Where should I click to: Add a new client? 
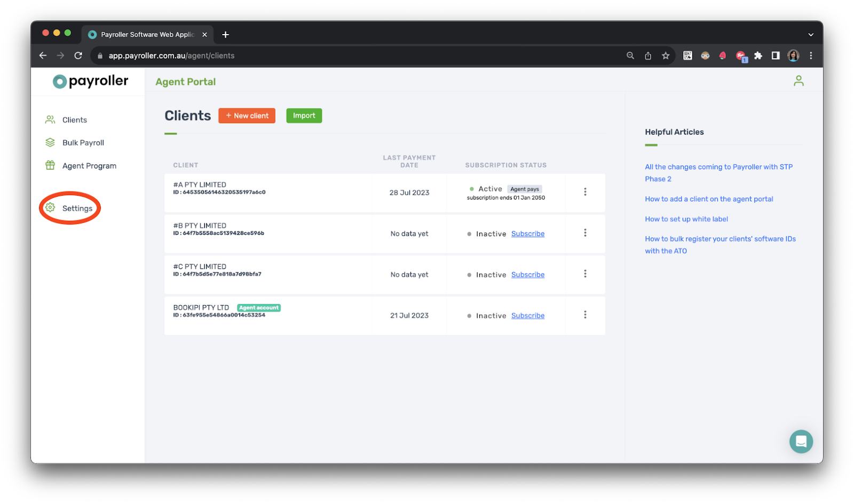pos(247,116)
